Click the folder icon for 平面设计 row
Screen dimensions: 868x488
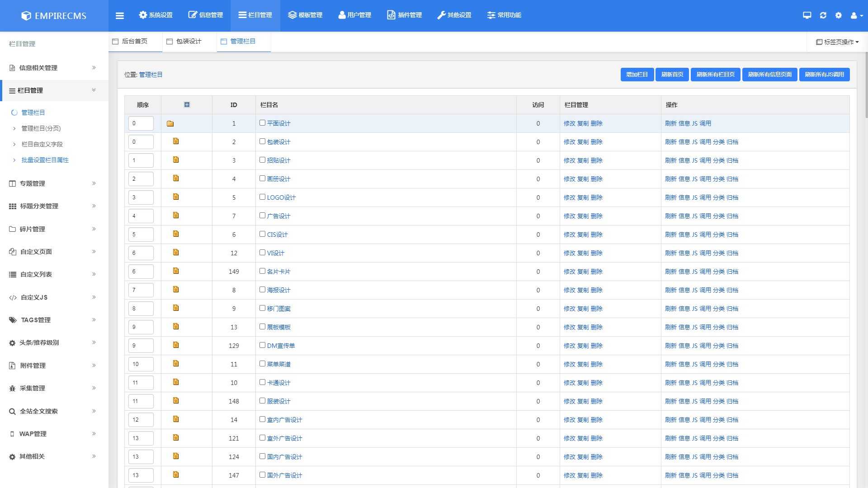pos(170,123)
